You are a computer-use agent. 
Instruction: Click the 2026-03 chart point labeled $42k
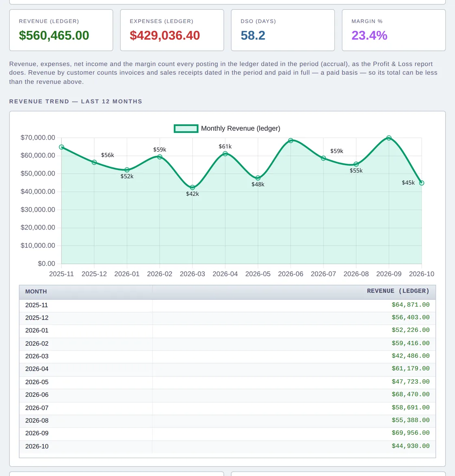click(193, 187)
